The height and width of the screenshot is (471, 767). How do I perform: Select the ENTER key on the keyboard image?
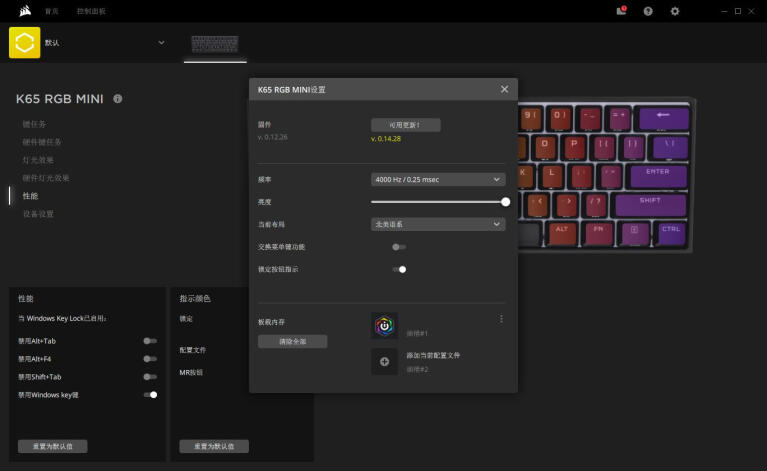658,176
